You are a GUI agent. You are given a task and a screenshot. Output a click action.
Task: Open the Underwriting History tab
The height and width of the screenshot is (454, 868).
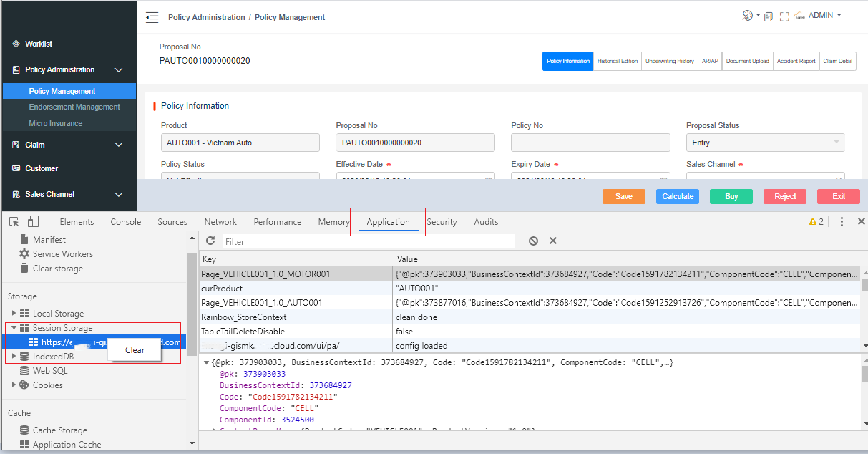[x=669, y=61]
